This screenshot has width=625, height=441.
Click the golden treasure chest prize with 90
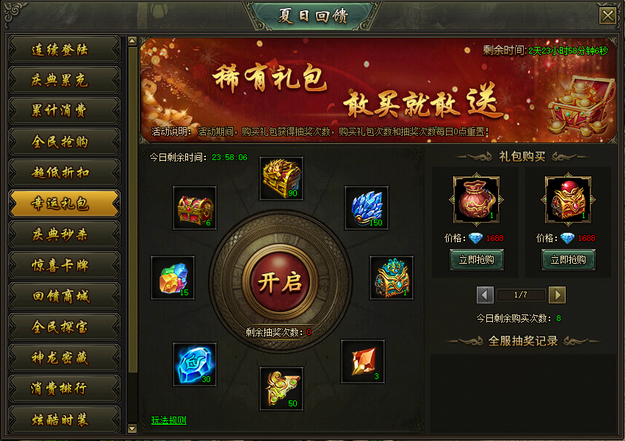coord(281,178)
